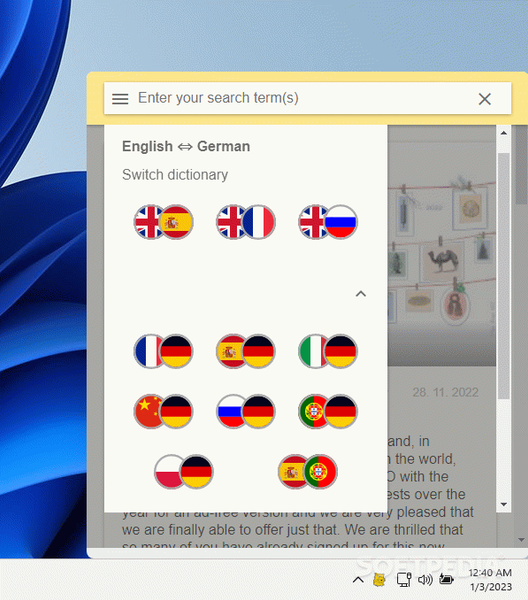The width and height of the screenshot is (528, 600).
Task: Open the hamburger menu in the search bar
Action: [x=120, y=99]
